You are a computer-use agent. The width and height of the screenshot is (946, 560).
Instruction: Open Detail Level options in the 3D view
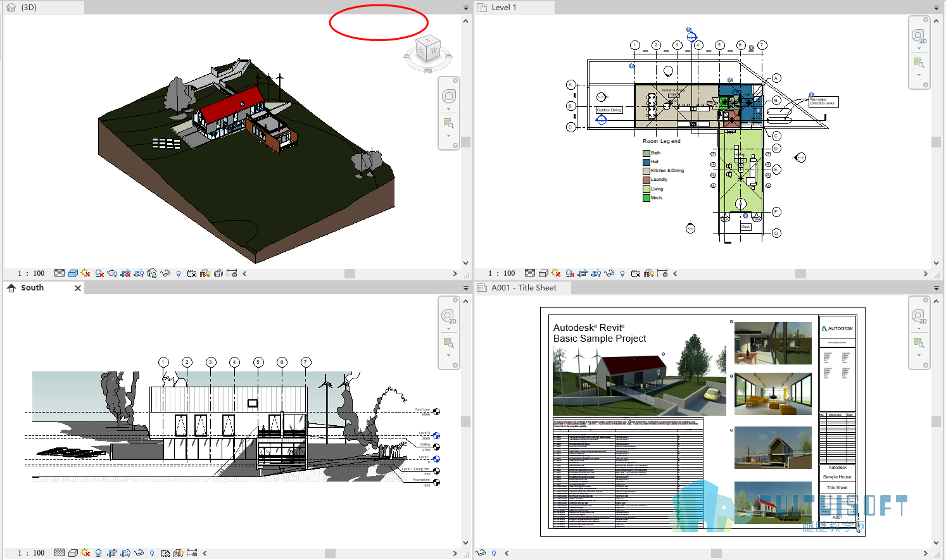[x=60, y=273]
